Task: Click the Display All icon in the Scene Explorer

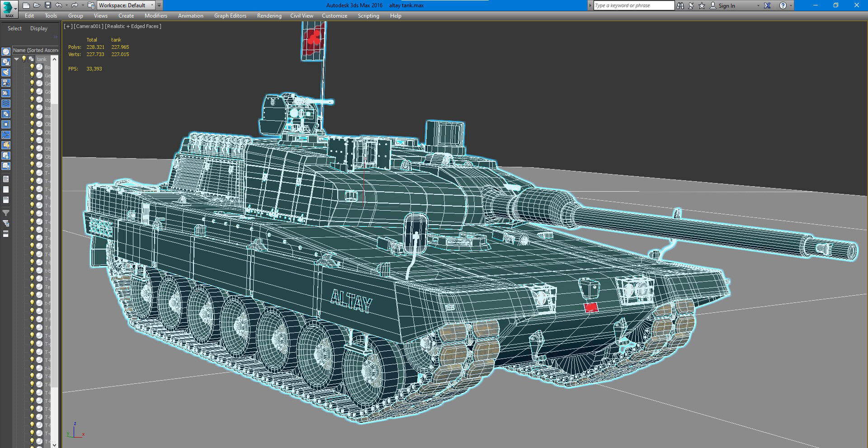Action: pos(6,179)
